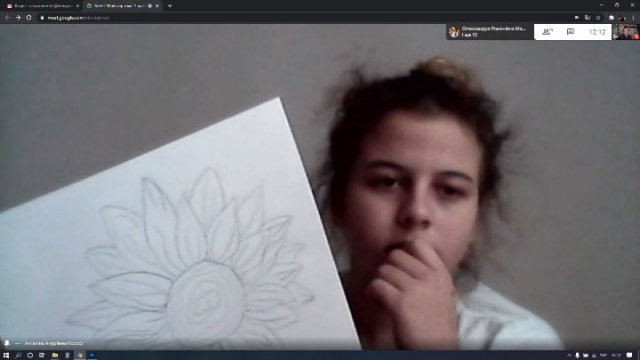The width and height of the screenshot is (640, 360).
Task: Click the self-view video thumbnail at top right
Action: coord(626,32)
